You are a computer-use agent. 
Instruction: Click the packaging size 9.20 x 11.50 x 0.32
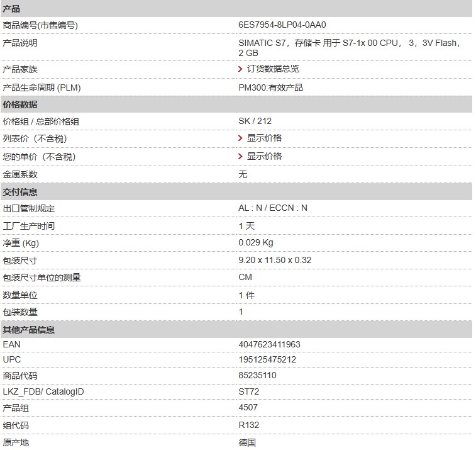tap(275, 260)
